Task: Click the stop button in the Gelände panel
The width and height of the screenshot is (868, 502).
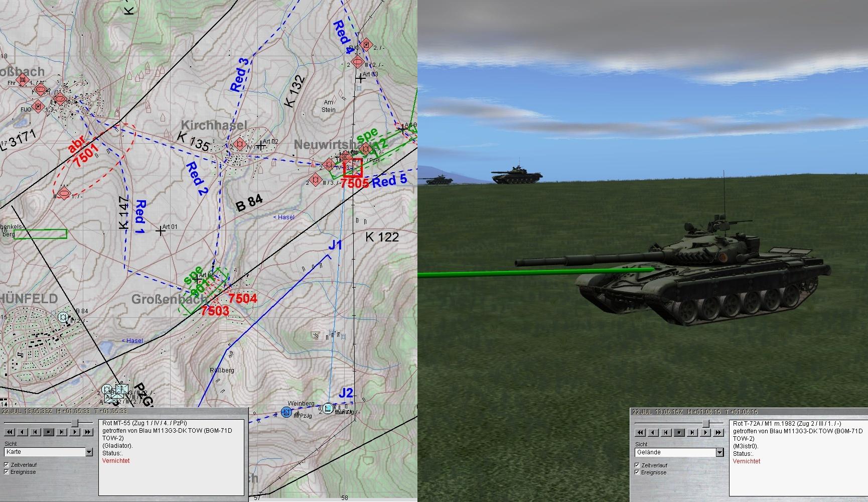Action: 679,432
